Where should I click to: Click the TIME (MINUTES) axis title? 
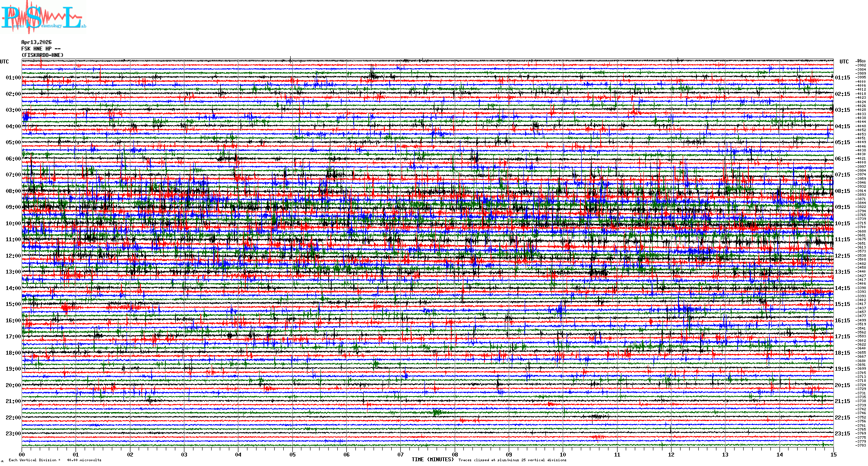(x=433, y=460)
